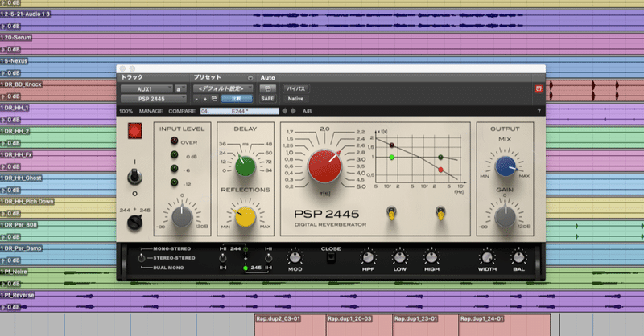Select the Rap.dup1_23-01 clip
The image size is (644, 336).
(426, 325)
